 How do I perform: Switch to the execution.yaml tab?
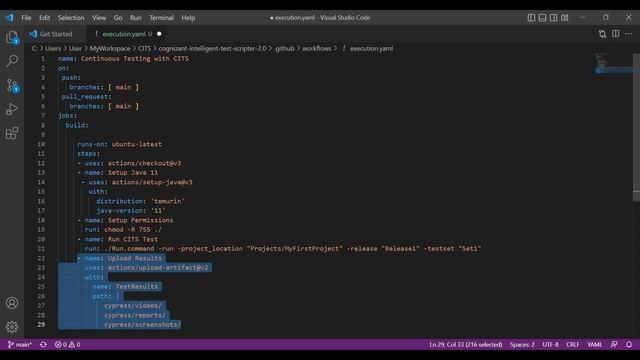127,34
